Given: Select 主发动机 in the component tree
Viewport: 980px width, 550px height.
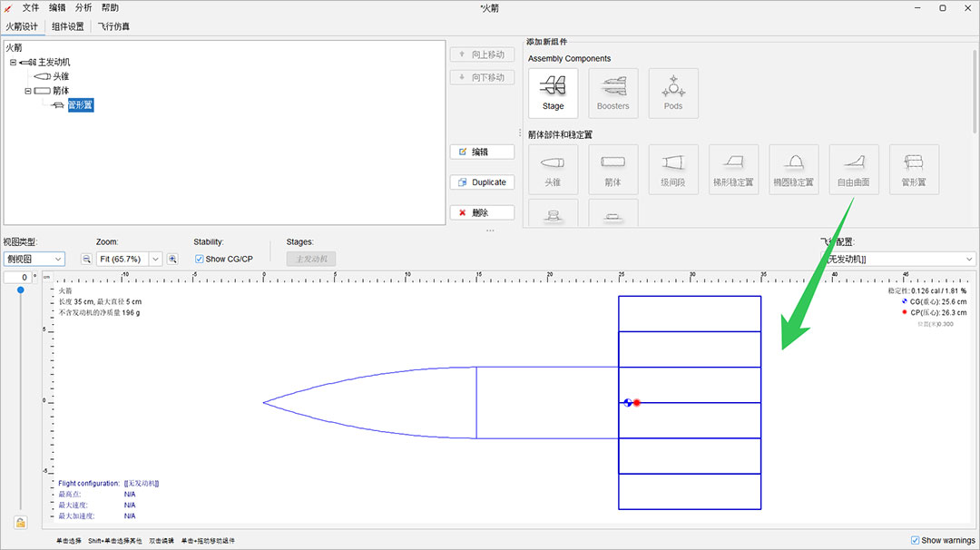Looking at the screenshot, I should [54, 62].
